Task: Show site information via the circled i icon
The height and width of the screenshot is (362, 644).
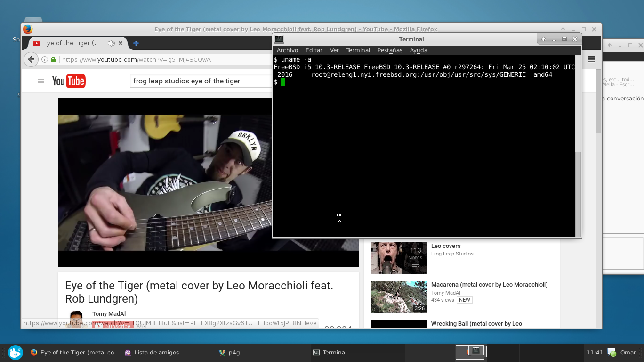Action: pyautogui.click(x=45, y=59)
